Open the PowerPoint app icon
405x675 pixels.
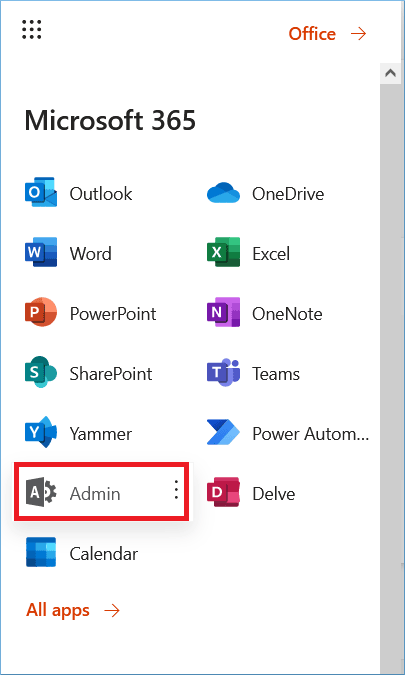point(41,312)
